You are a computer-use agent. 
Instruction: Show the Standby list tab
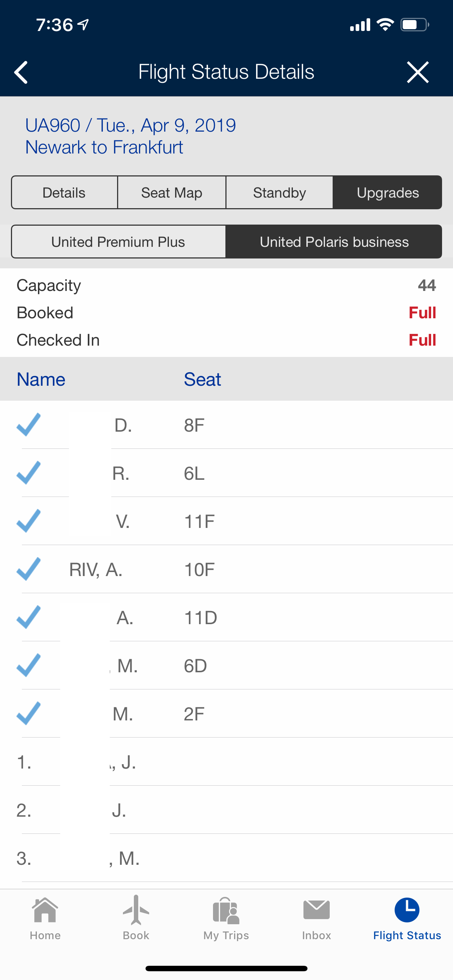(x=279, y=192)
